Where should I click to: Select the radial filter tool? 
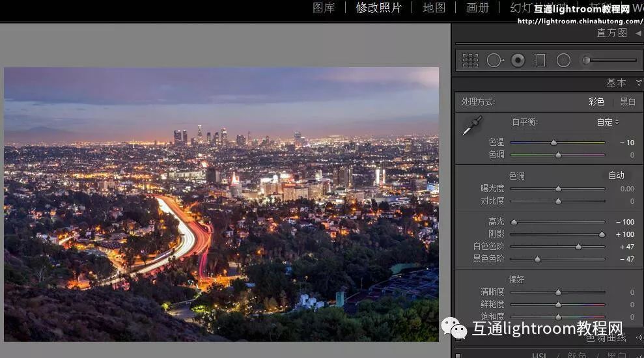(x=563, y=61)
